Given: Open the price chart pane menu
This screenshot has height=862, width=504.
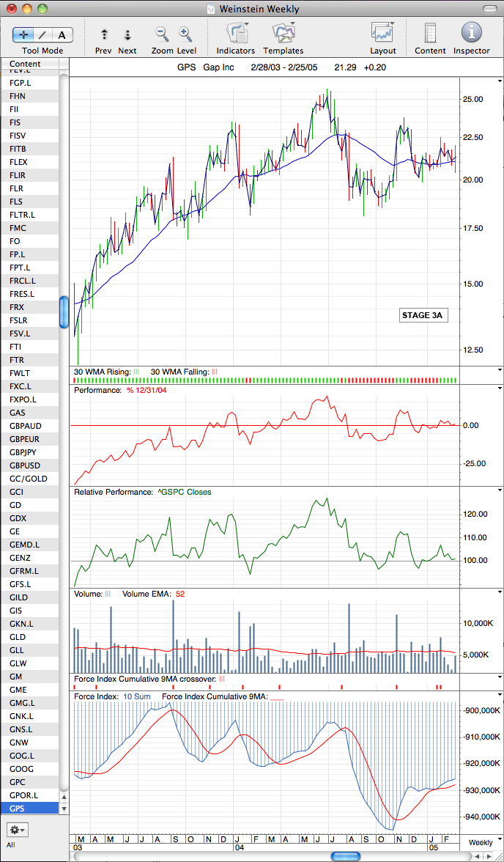Looking at the screenshot, I should click(x=500, y=81).
